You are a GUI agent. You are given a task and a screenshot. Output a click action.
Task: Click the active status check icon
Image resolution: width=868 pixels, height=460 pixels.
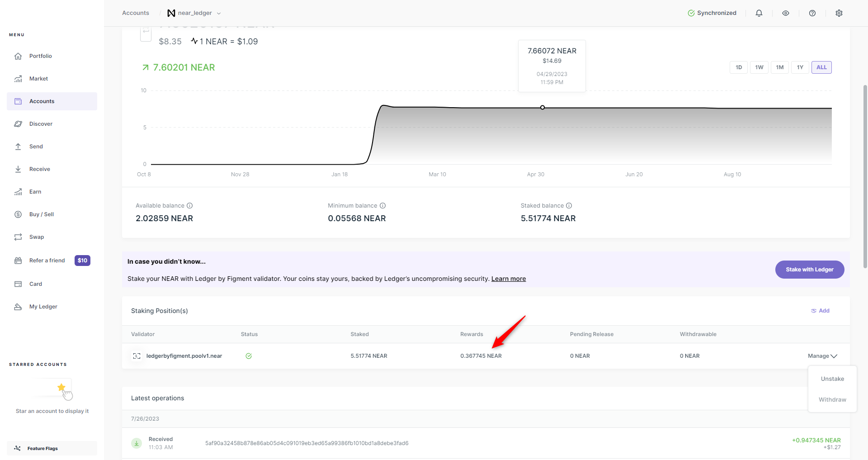249,356
